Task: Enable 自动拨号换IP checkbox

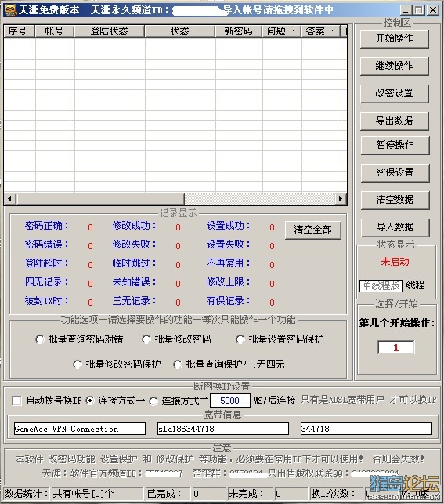Action: pyautogui.click(x=16, y=401)
